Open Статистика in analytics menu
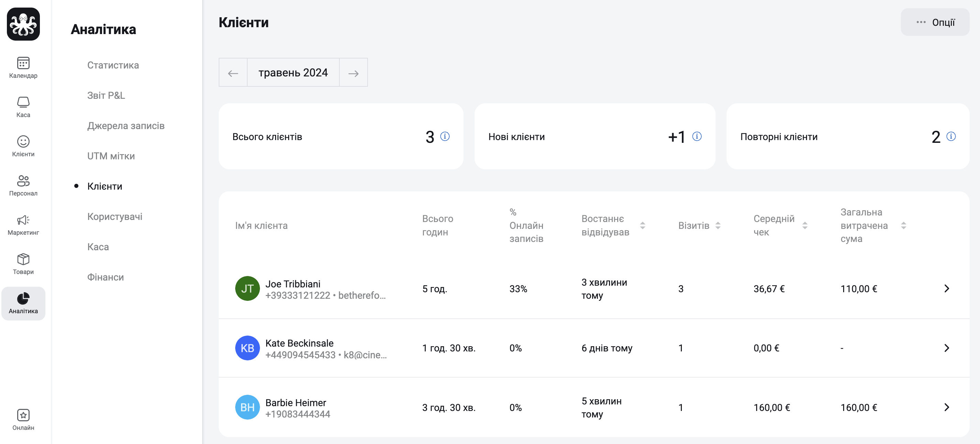This screenshot has height=444, width=980. point(113,65)
